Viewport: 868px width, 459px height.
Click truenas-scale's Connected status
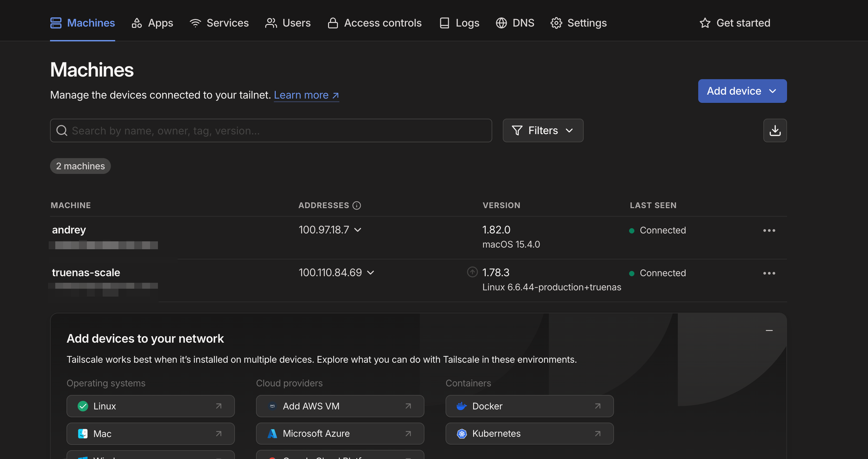point(658,273)
